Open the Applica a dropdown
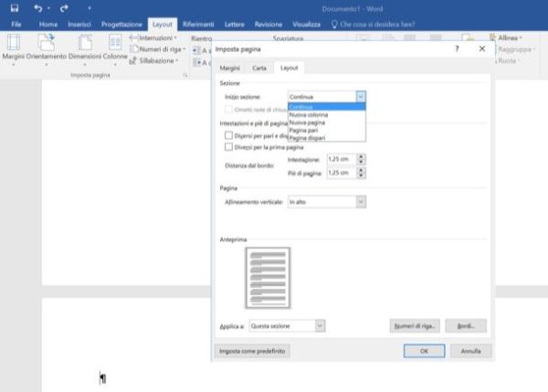The width and height of the screenshot is (548, 392). click(287, 326)
